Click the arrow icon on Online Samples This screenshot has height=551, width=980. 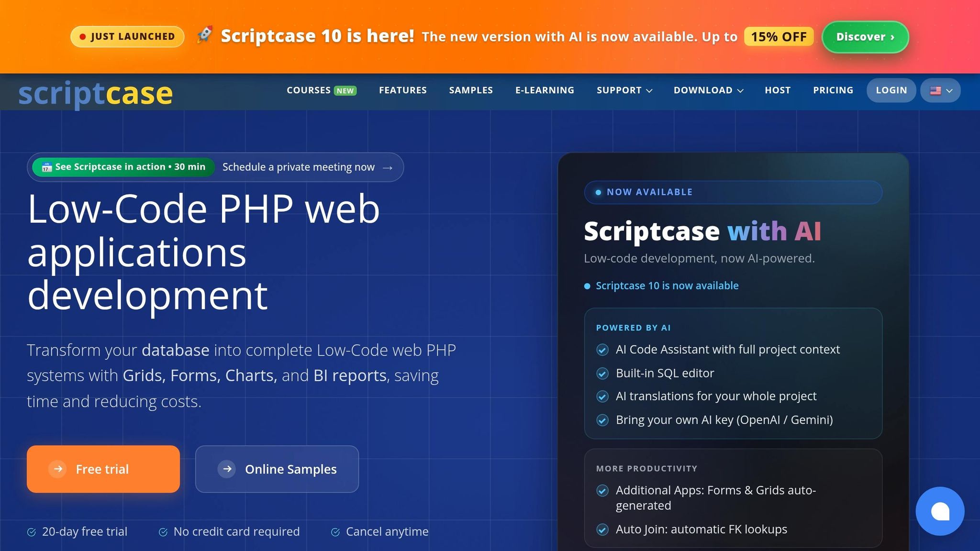(x=227, y=469)
